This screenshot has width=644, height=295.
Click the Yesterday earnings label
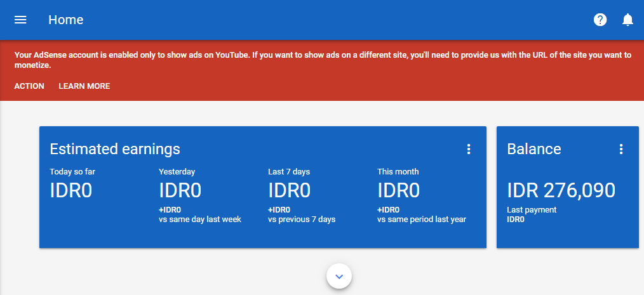[177, 171]
